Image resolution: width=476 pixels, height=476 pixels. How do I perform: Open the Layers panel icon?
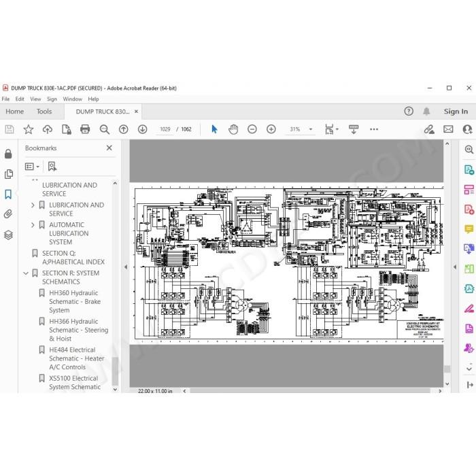tap(8, 235)
